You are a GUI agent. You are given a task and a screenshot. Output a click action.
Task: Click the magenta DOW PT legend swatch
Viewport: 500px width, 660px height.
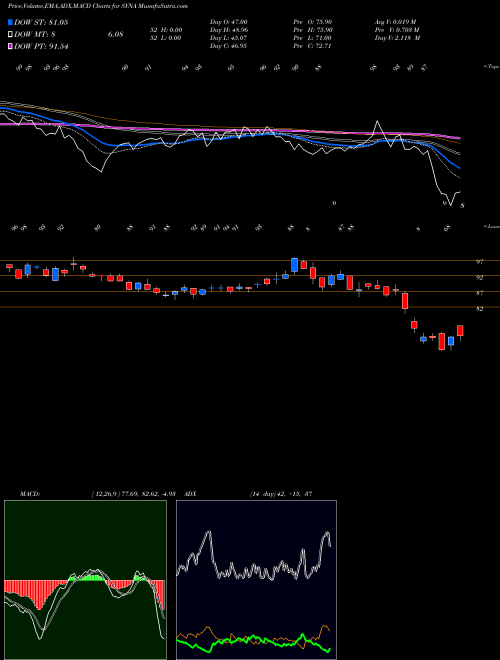point(11,46)
